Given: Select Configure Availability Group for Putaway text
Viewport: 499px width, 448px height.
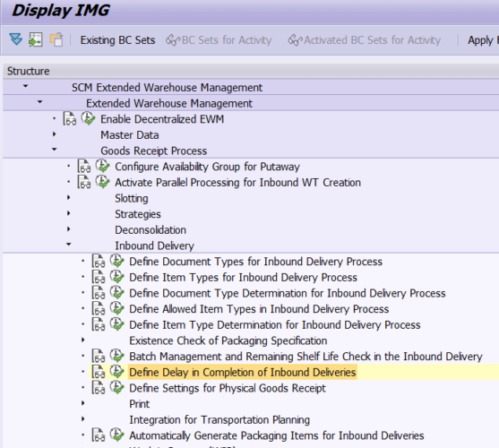Looking at the screenshot, I should 208,167.
